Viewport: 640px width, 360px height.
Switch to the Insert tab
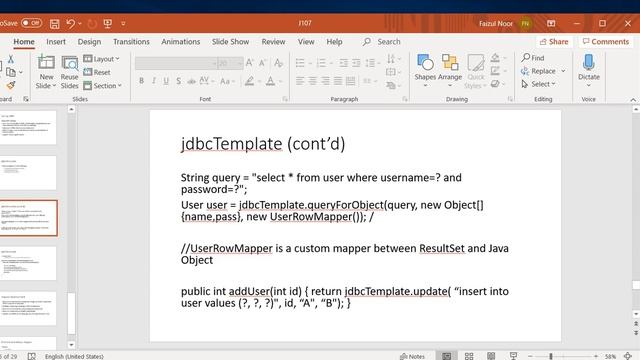[56, 42]
